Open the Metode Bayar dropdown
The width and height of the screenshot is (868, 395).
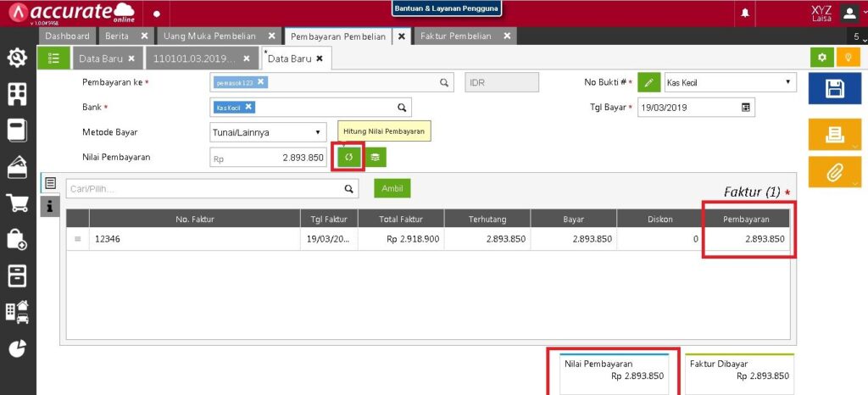268,132
